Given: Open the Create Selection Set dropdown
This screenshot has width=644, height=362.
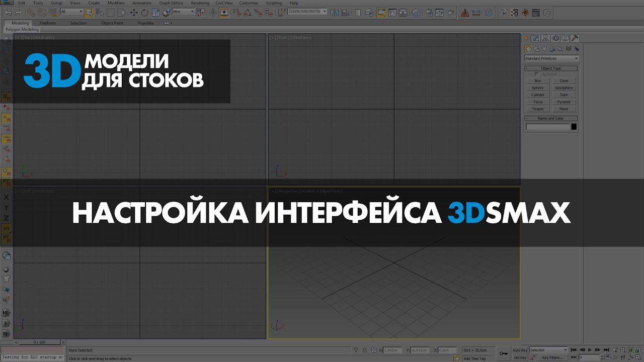Looking at the screenshot, I should tap(307, 11).
